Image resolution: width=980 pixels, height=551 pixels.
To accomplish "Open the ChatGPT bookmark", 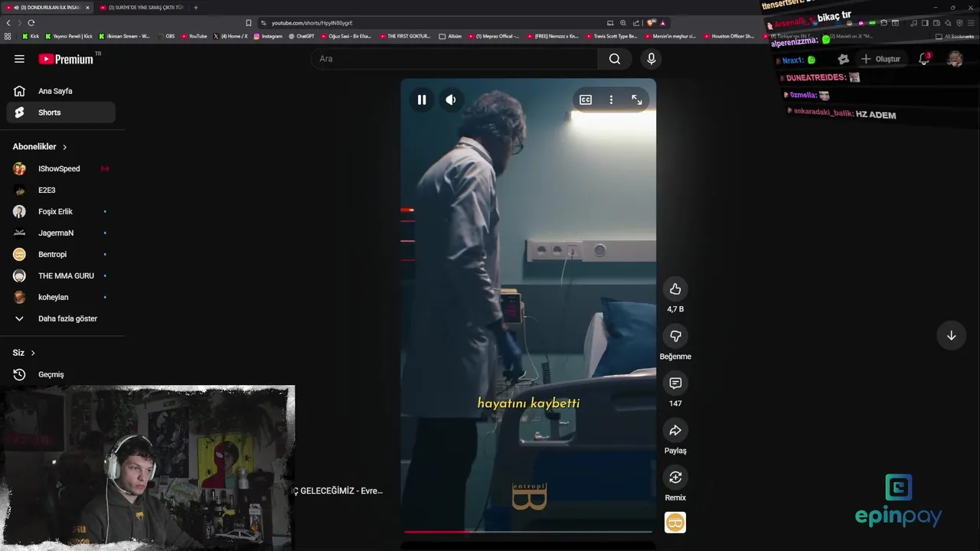I will click(x=302, y=36).
